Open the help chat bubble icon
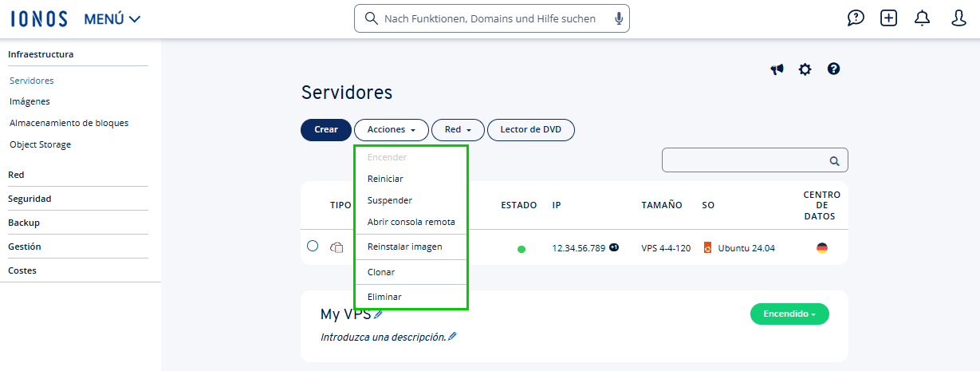Screen dimensions: 980x371 point(856,18)
